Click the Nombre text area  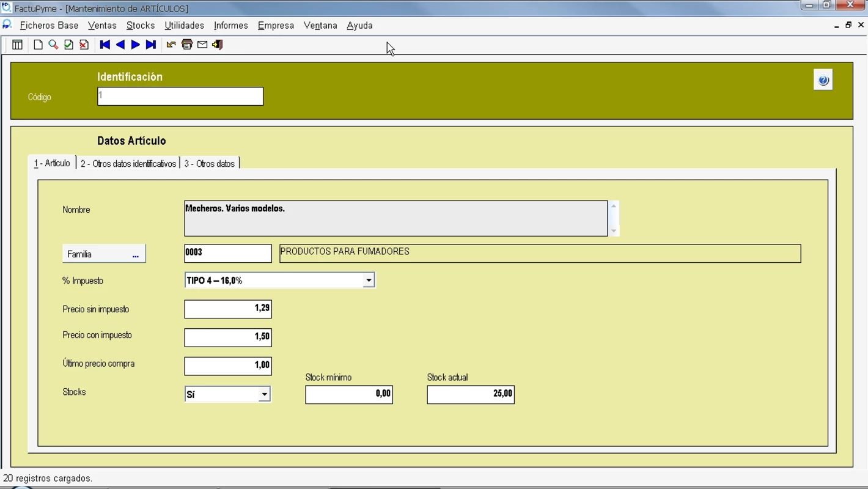pos(395,218)
